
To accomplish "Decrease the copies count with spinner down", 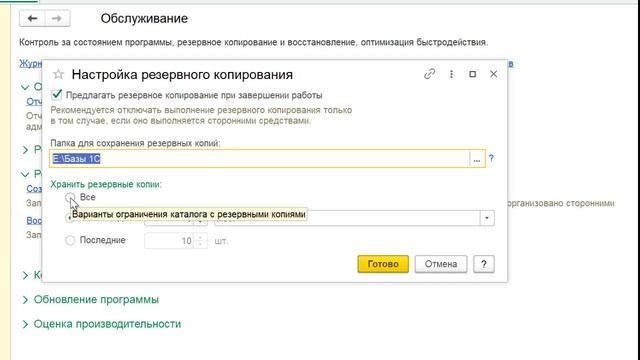I will [x=200, y=244].
